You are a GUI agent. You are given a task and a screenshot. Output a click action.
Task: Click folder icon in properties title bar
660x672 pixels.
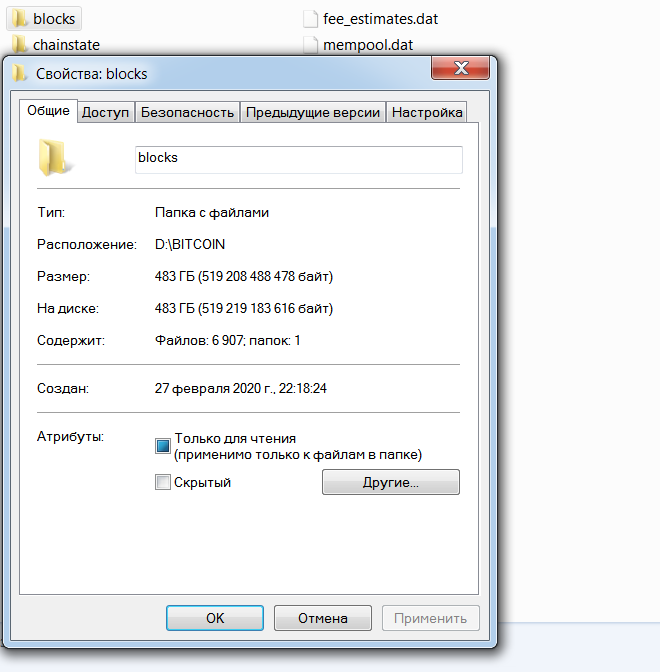tap(20, 73)
